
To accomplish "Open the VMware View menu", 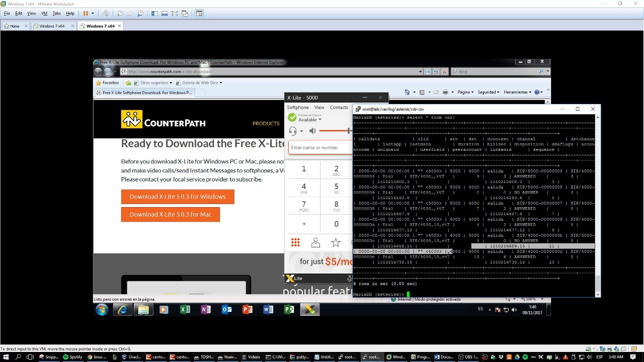I will [x=31, y=14].
